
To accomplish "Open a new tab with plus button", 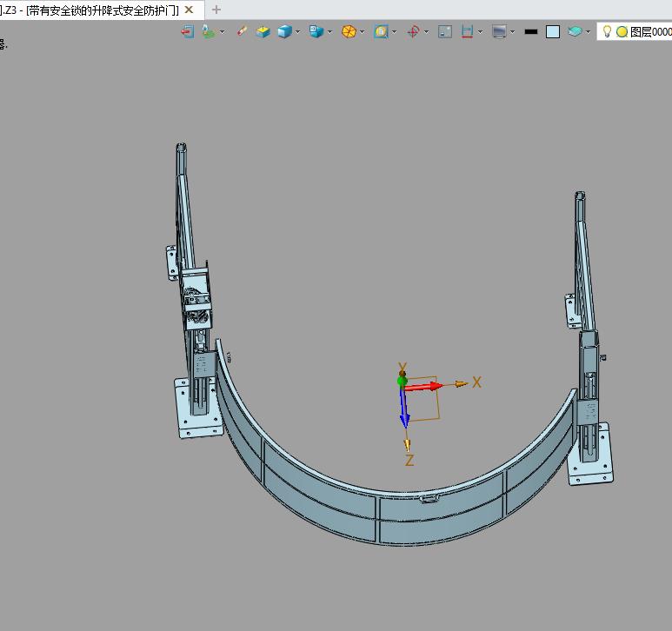I will click(x=216, y=10).
